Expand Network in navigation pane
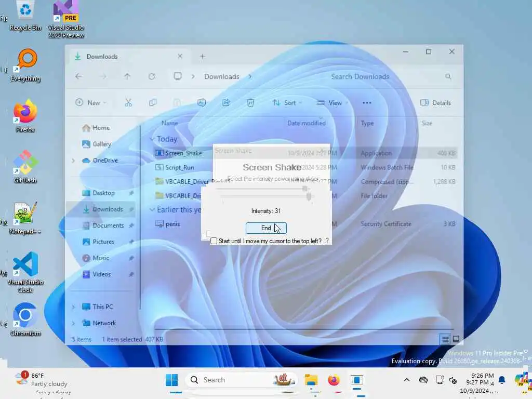The image size is (532, 399). point(73,323)
